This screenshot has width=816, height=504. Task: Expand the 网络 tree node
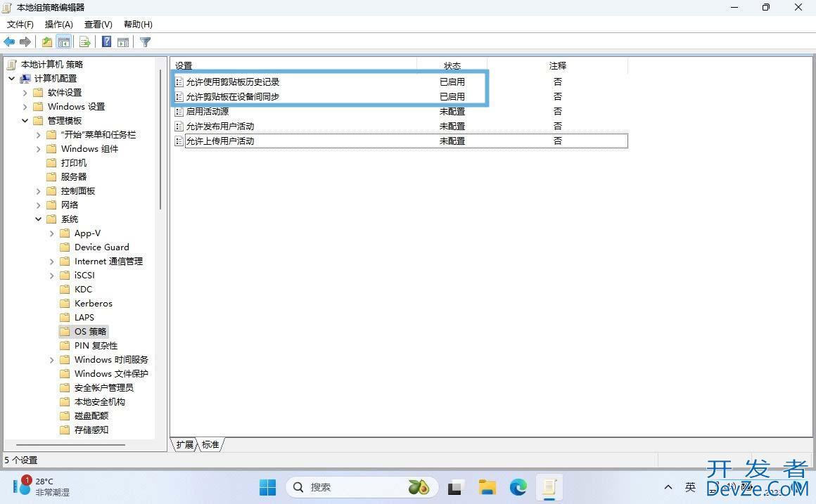39,205
